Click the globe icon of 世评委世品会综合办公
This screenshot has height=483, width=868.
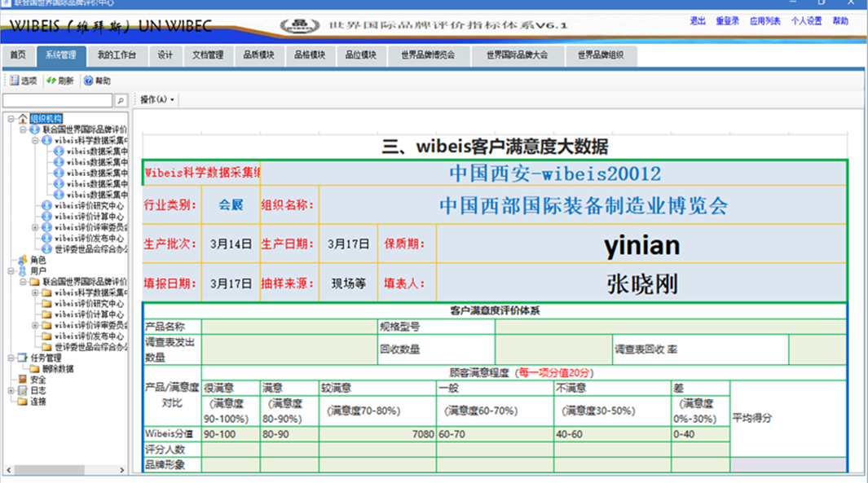tap(47, 249)
